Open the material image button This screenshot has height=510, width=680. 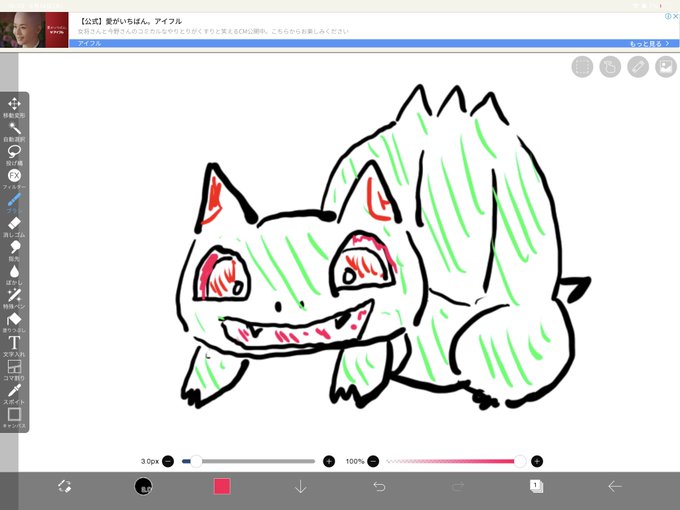pos(666,67)
